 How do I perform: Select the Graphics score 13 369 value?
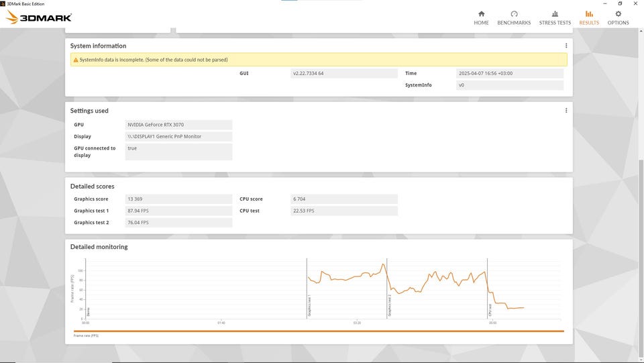coord(178,199)
